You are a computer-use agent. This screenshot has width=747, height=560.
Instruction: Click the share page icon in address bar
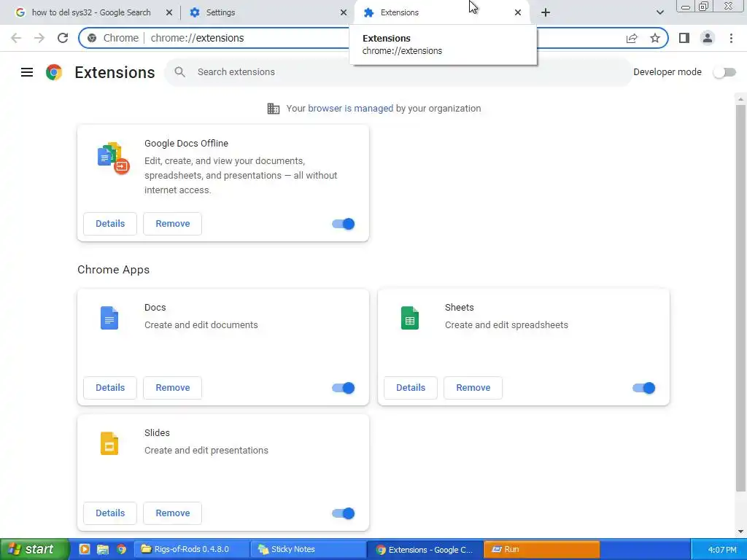[632, 38]
